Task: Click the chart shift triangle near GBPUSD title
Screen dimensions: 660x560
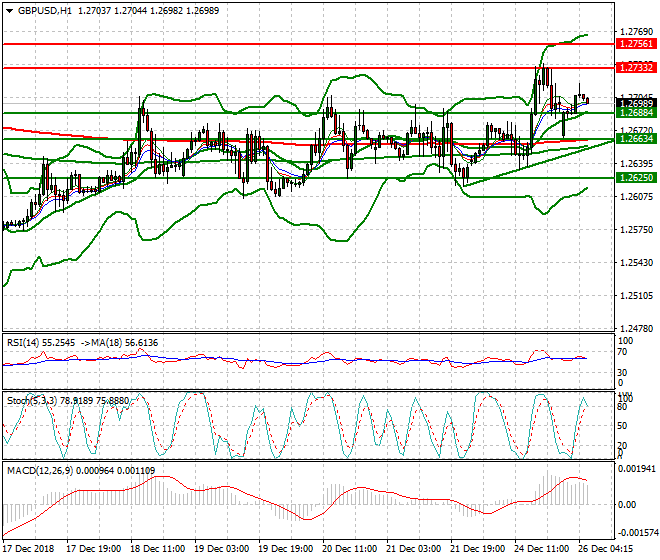Action: point(7,10)
